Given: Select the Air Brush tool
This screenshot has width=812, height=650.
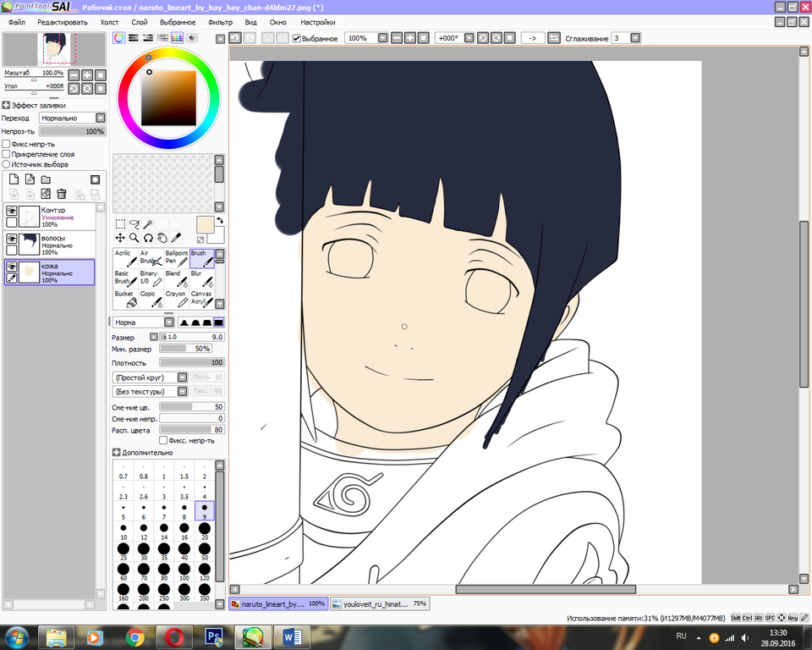Looking at the screenshot, I should coord(151,257).
